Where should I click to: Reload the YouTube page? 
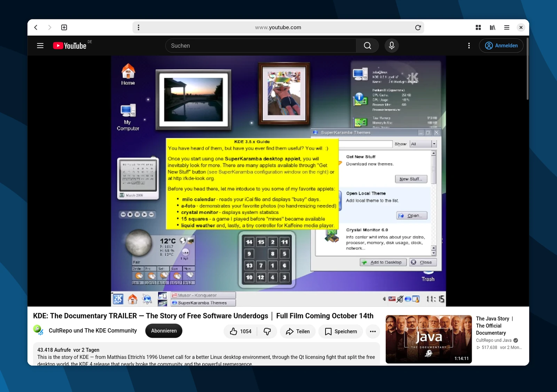pyautogui.click(x=418, y=28)
